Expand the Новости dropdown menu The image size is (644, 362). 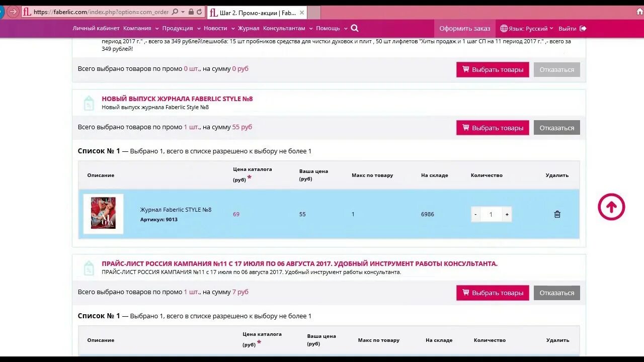pos(219,29)
